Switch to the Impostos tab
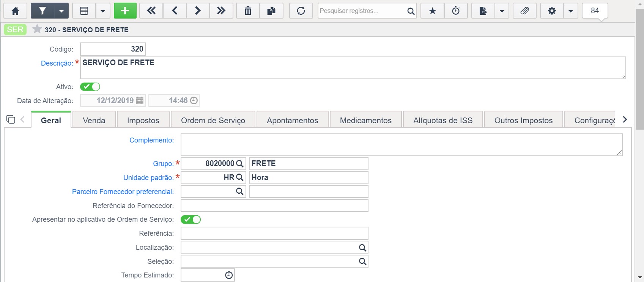Screen dimensions: 644x282 point(143,121)
